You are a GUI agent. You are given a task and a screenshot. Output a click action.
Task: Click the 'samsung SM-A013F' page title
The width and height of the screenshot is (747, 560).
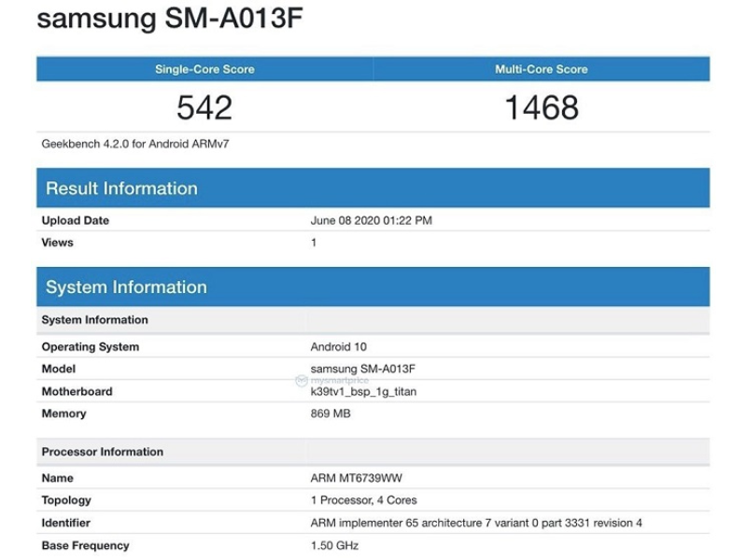170,19
